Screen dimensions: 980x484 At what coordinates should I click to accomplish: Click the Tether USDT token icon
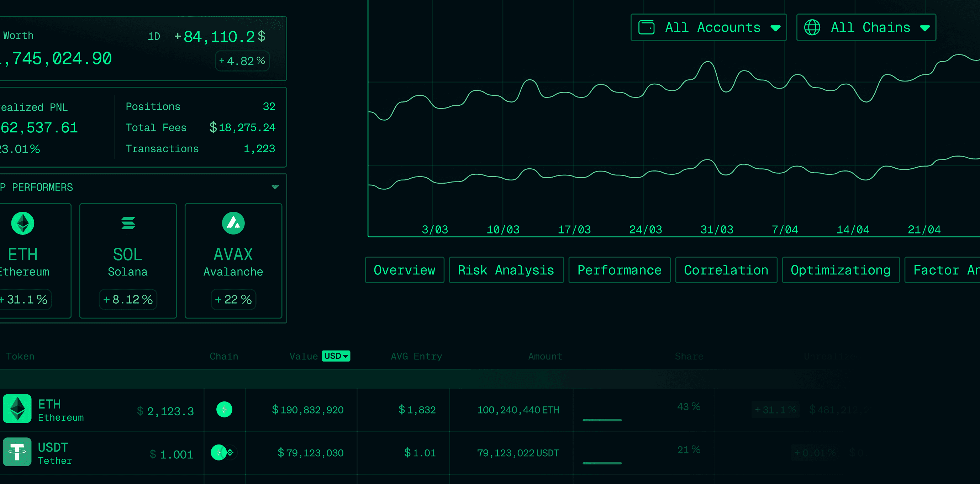(17, 452)
